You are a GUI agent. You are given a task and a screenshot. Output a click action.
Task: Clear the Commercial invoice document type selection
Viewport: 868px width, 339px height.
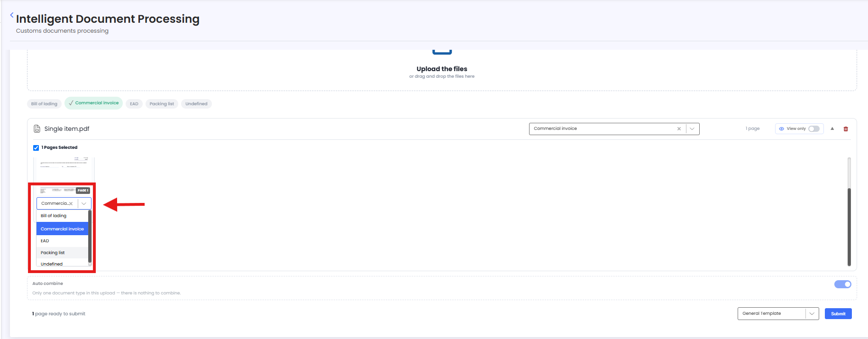(679, 128)
